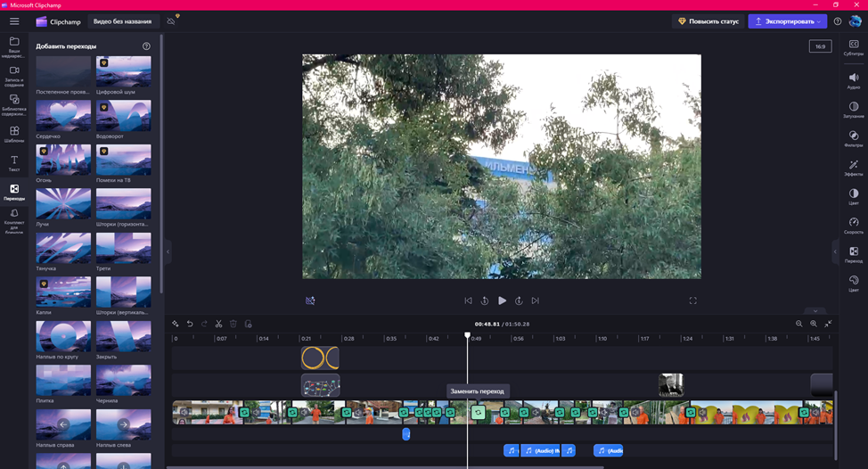Screen dimensions: 868x469
Task: Open the Затухание fade panel
Action: click(x=854, y=110)
